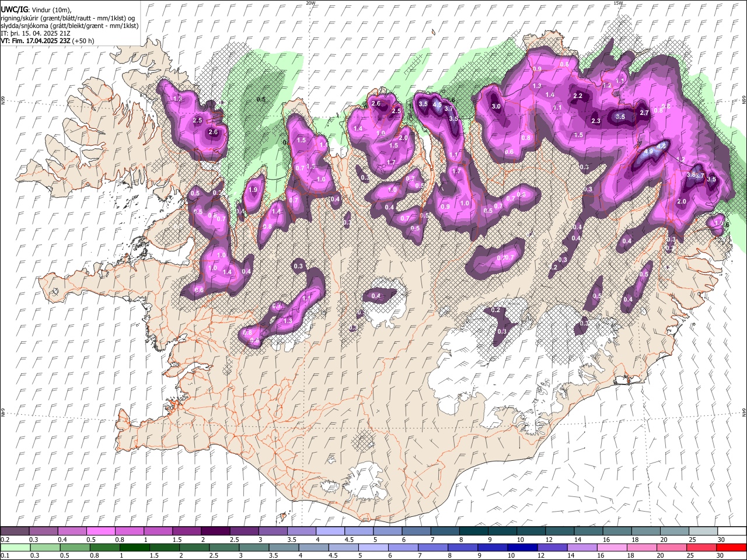Screen dimensions: 747x560
Task: Click the 15W longitude label
Action: coord(618,3)
